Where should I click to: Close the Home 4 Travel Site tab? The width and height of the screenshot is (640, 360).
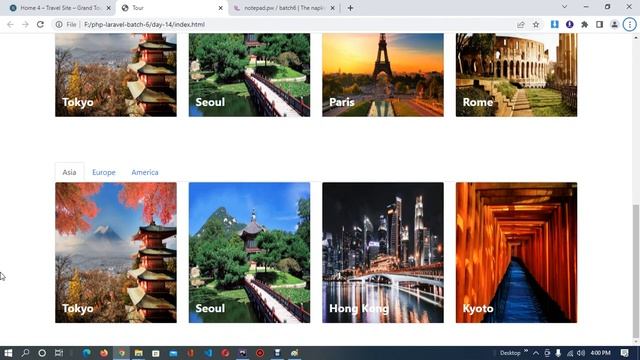click(x=109, y=8)
